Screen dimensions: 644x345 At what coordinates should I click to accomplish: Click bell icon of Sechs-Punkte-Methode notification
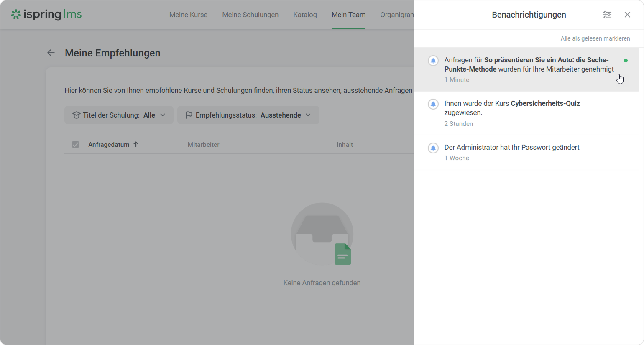[x=433, y=61]
